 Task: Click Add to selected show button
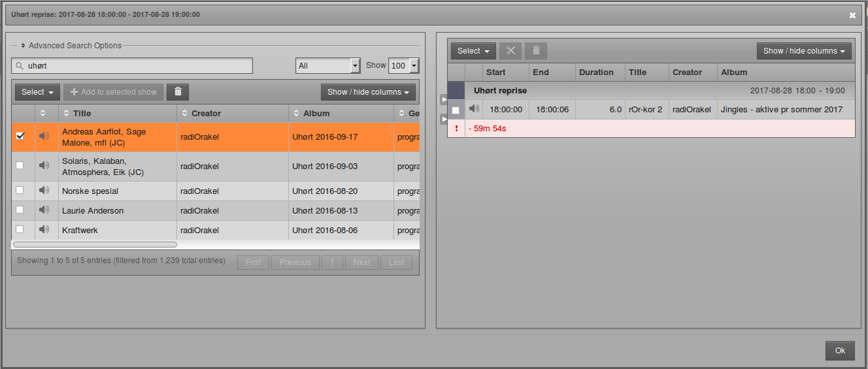[114, 92]
